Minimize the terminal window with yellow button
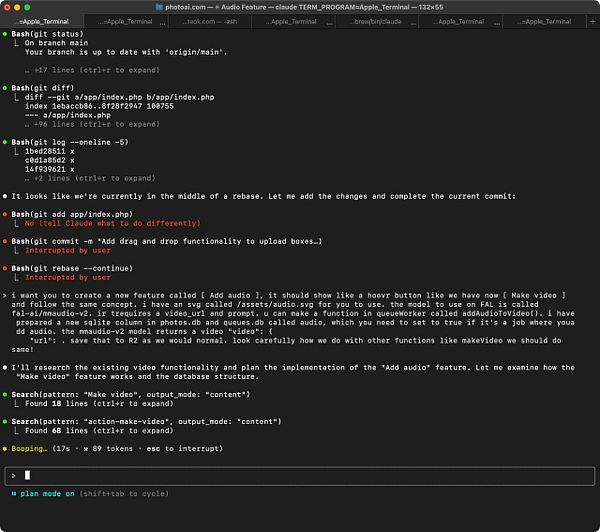This screenshot has height=532, width=600. [17, 7]
